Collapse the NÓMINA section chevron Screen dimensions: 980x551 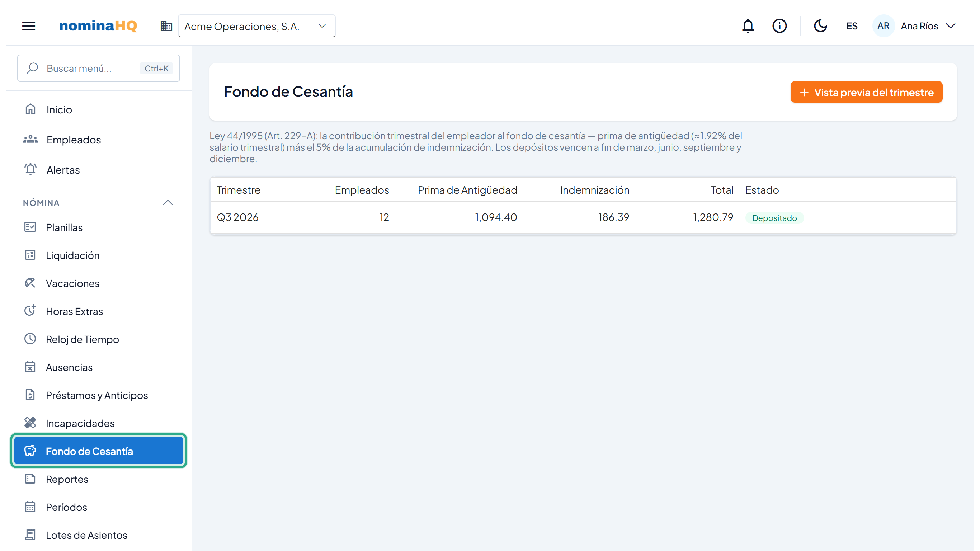tap(168, 202)
